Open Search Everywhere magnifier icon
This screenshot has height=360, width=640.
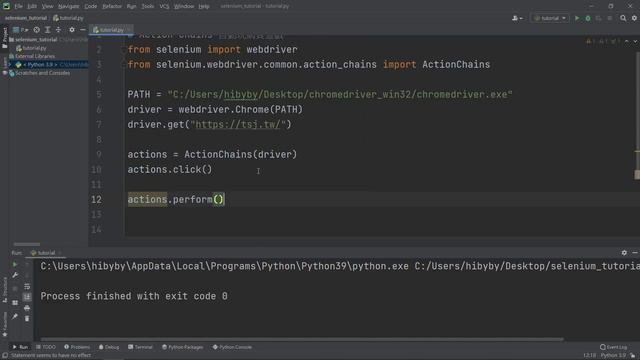pyautogui.click(x=623, y=18)
